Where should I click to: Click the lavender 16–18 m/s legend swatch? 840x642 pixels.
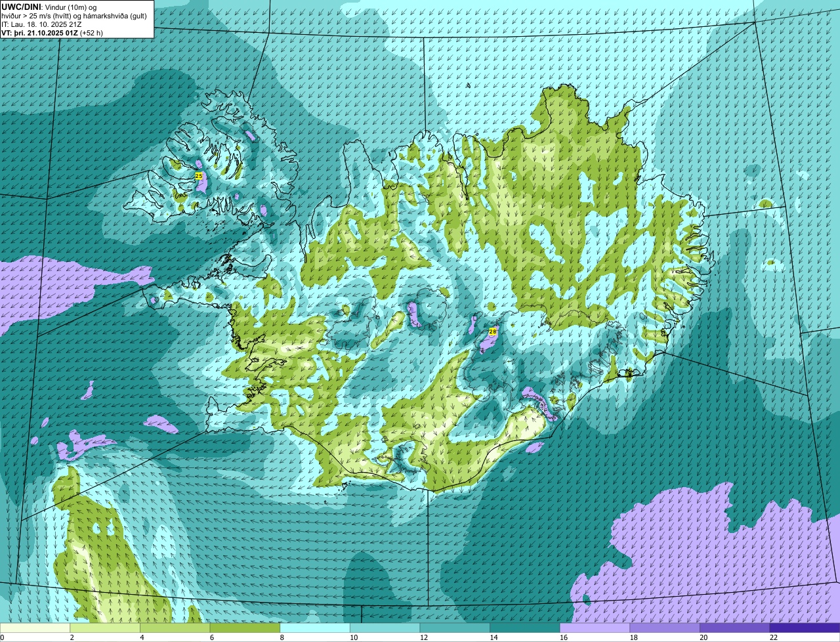595,628
